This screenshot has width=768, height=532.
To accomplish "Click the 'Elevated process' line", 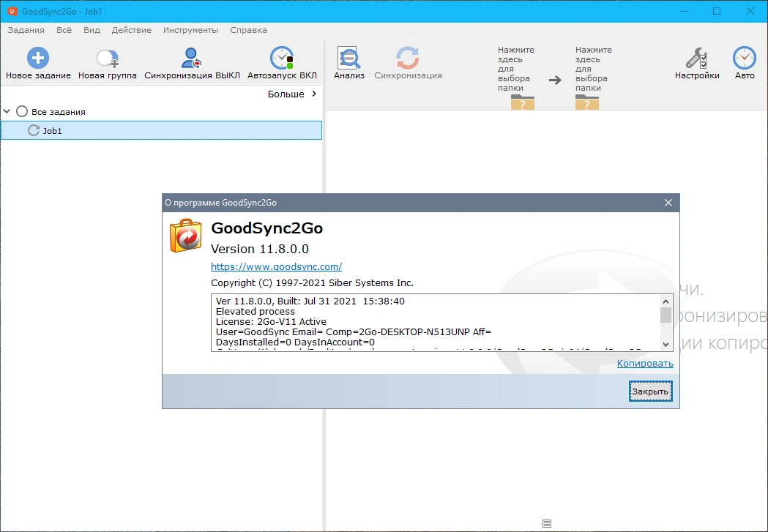I will coord(256,311).
